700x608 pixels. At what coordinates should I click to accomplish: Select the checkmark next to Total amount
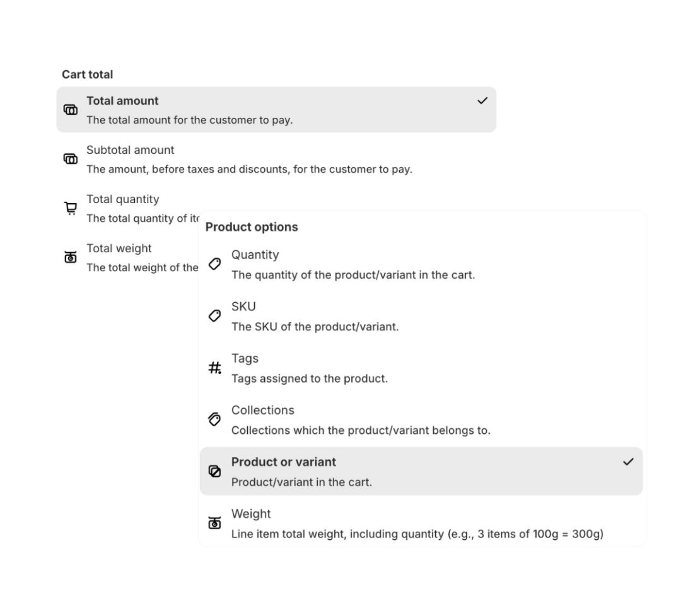pyautogui.click(x=483, y=100)
